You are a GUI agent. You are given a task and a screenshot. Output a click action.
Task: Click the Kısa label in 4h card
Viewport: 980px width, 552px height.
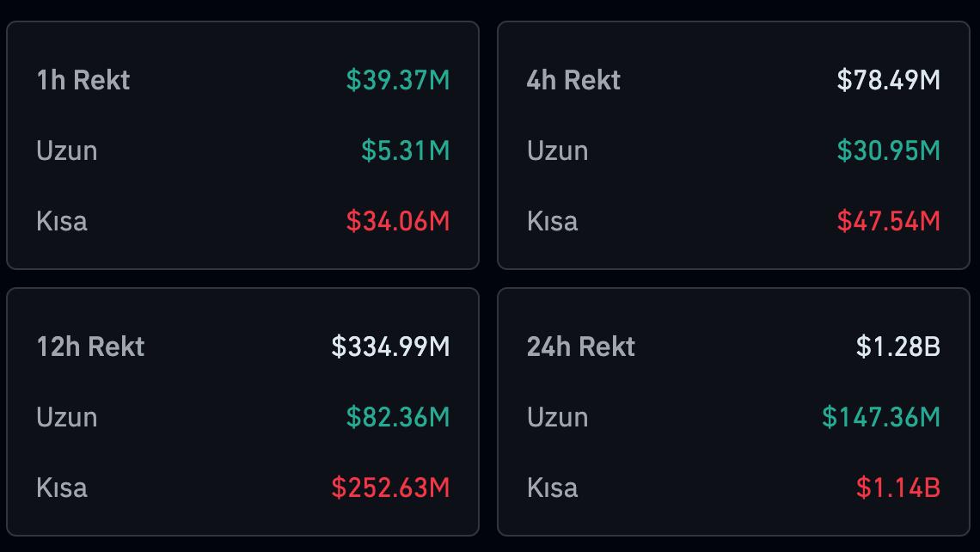(x=552, y=221)
